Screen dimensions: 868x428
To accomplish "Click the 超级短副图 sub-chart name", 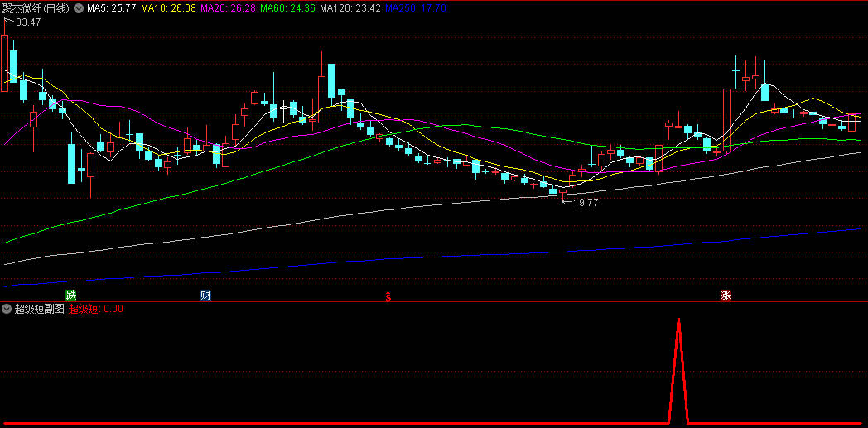I will point(40,309).
